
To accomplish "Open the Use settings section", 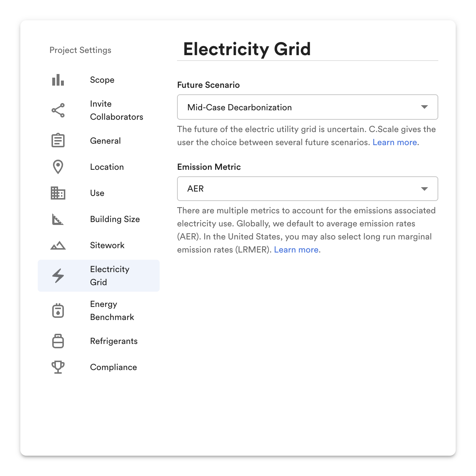I will click(99, 193).
